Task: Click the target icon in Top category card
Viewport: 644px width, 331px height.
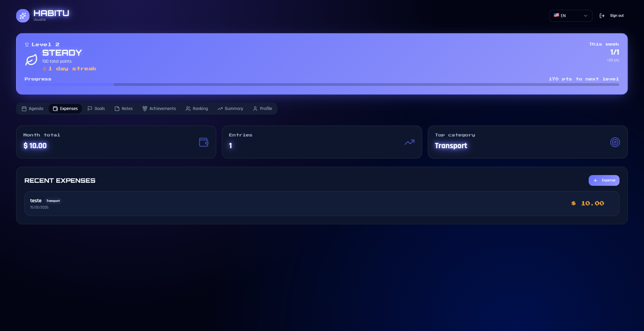Action: [615, 142]
